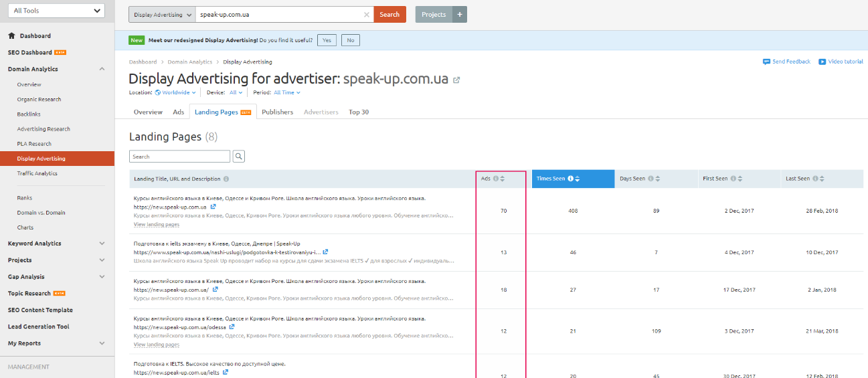Open the Dashboard home icon

click(x=11, y=35)
